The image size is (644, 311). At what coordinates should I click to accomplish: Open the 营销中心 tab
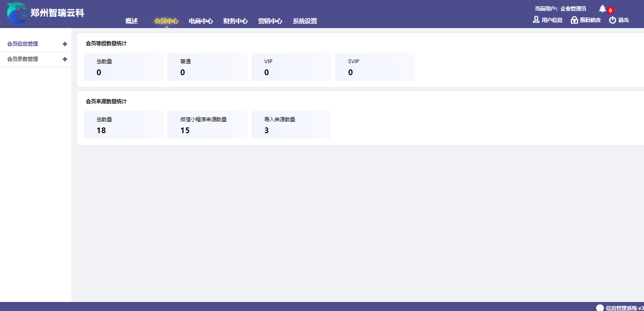[x=270, y=21]
